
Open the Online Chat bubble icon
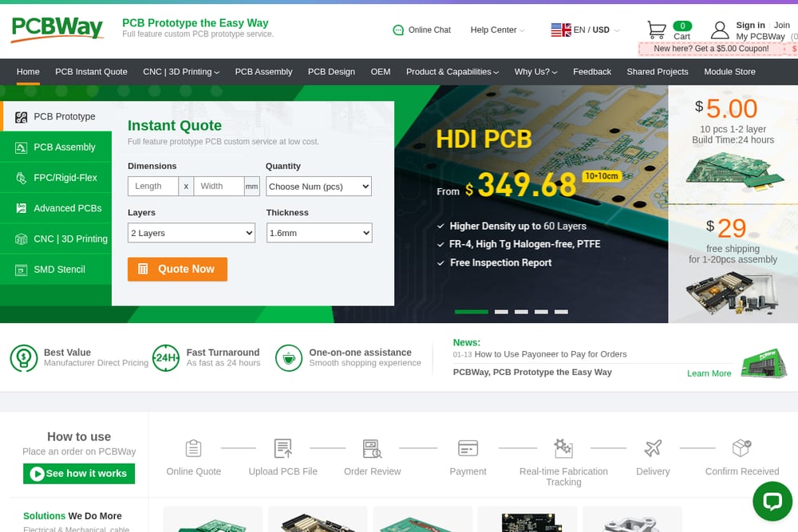click(x=398, y=30)
